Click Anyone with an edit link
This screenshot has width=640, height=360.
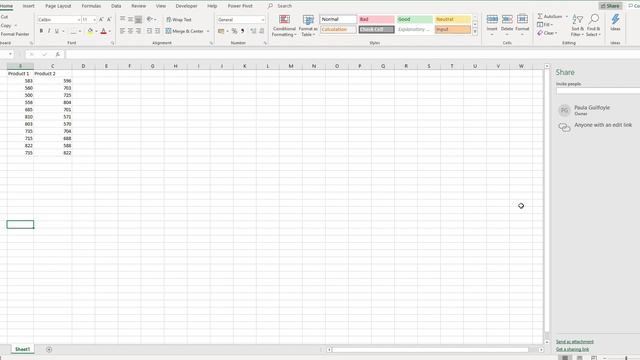pos(603,125)
